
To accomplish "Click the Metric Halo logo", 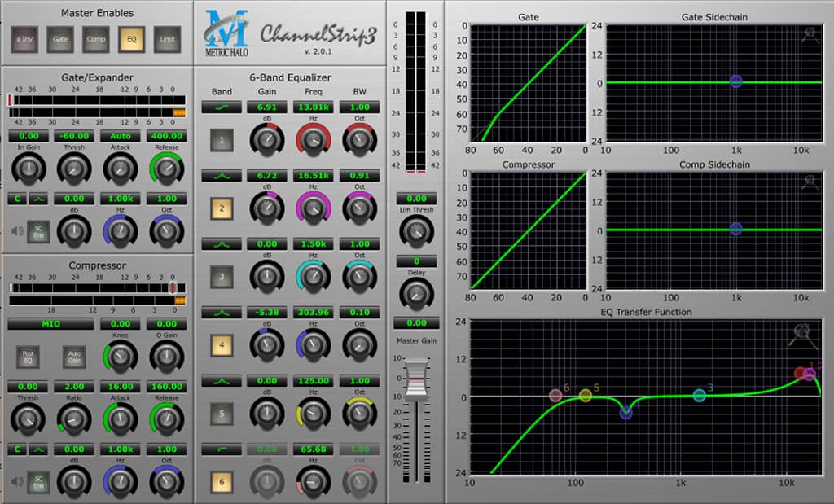I will [226, 33].
